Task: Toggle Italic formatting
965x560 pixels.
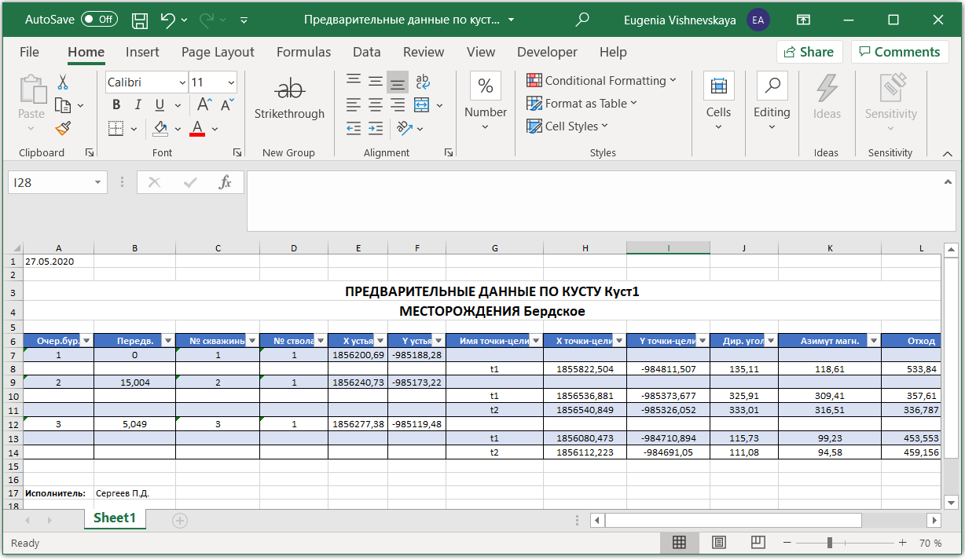Action: [138, 104]
